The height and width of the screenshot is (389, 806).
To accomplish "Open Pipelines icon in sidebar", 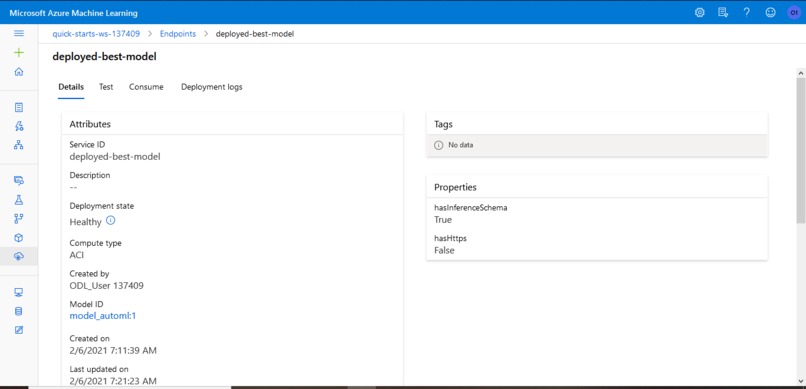I will pos(19,218).
